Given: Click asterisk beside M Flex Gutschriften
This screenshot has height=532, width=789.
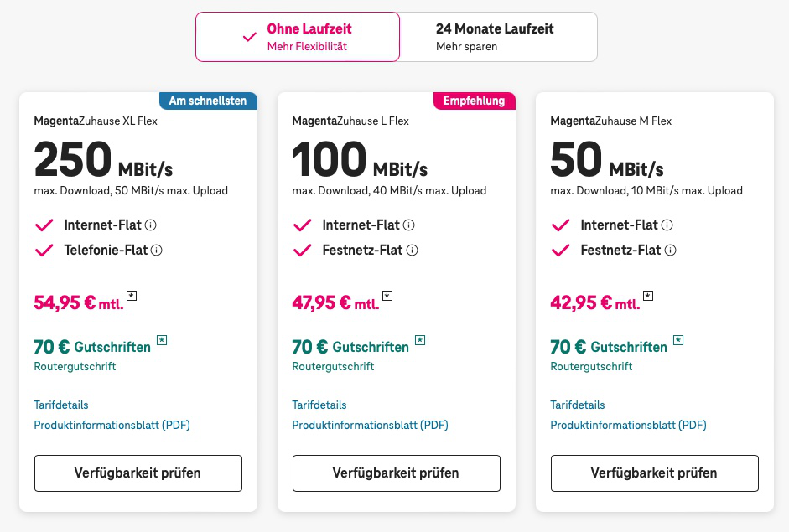Looking at the screenshot, I should click(678, 340).
